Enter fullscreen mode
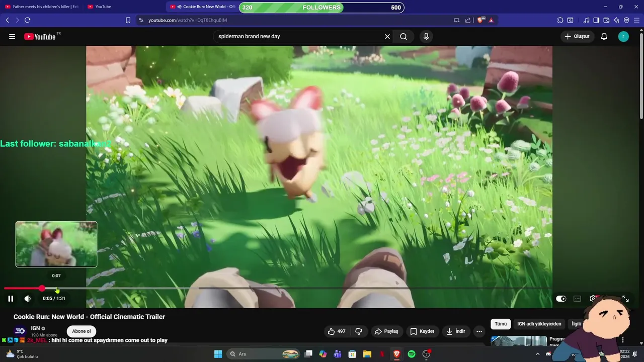This screenshot has height=362, width=644. click(625, 299)
